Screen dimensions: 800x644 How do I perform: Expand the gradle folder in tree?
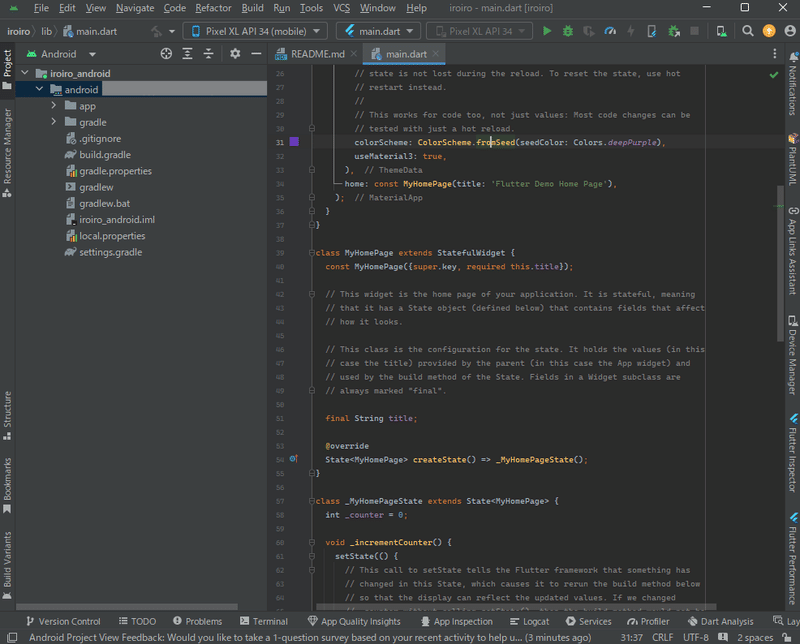(55, 122)
